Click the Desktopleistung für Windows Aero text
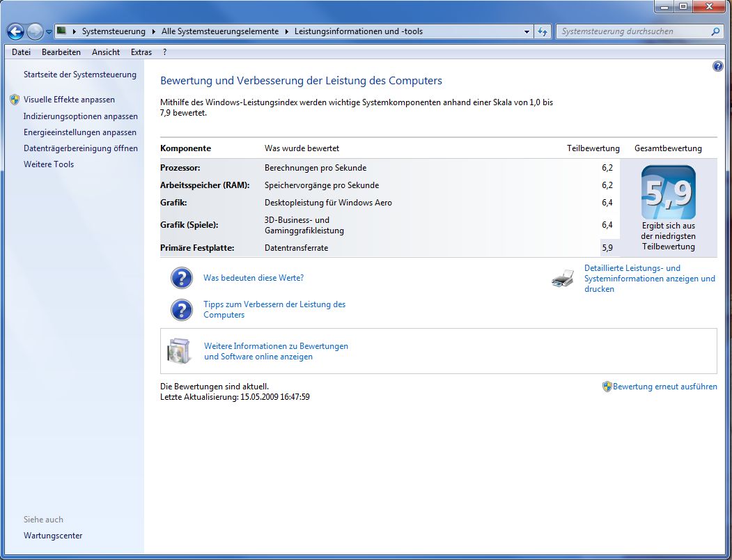 click(328, 203)
